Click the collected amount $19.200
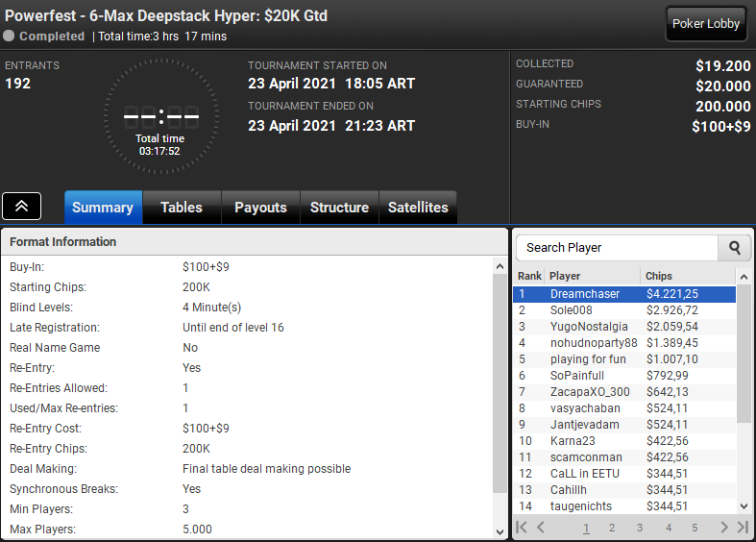Screen dimensions: 756x542 point(722,66)
